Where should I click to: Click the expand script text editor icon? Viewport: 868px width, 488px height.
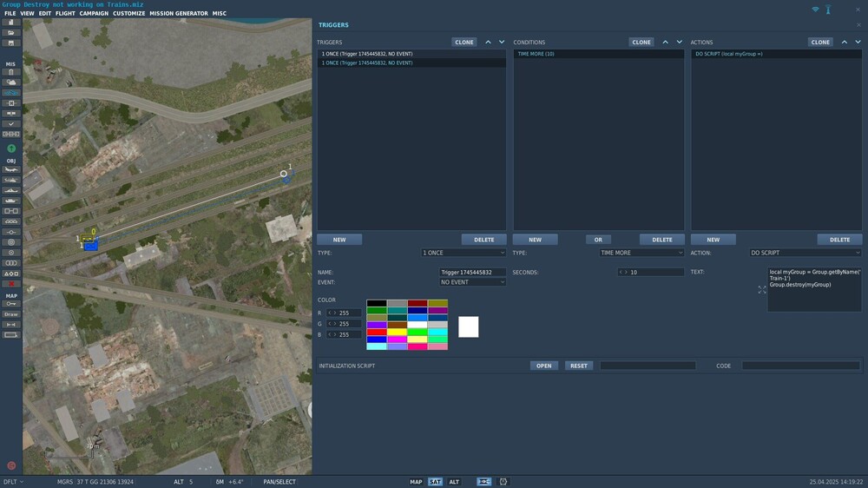pos(762,290)
